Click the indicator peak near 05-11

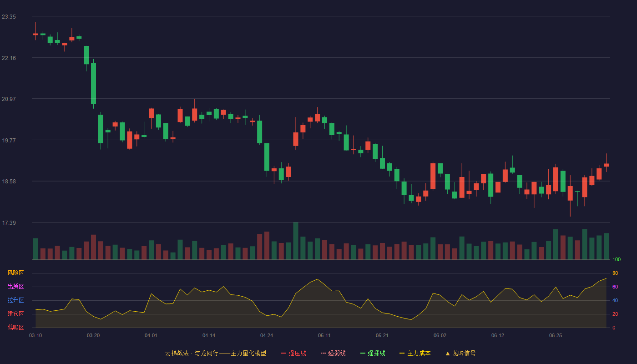pos(317,279)
